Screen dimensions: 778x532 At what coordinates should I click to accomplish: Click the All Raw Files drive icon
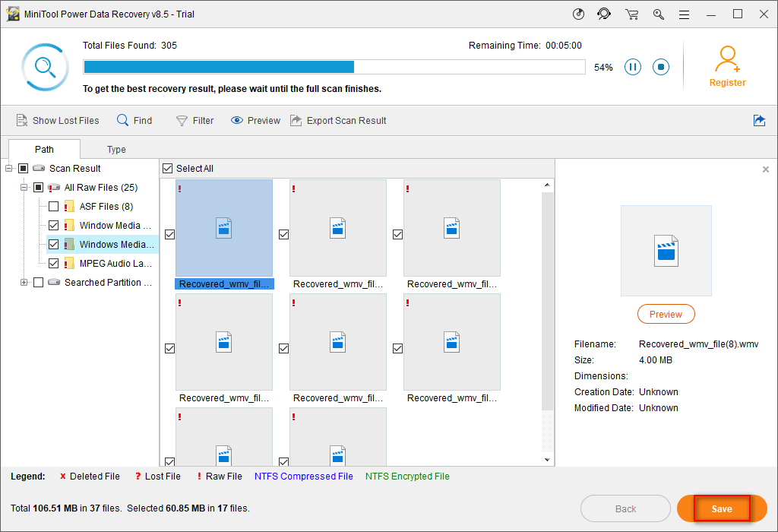pyautogui.click(x=54, y=188)
